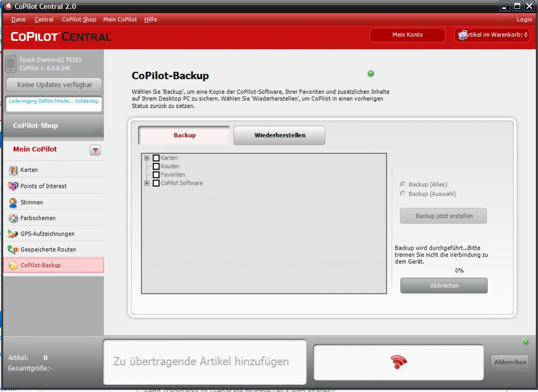Screen dimensions: 538x392
Task: Expand the Karten tree node
Action: [147, 158]
